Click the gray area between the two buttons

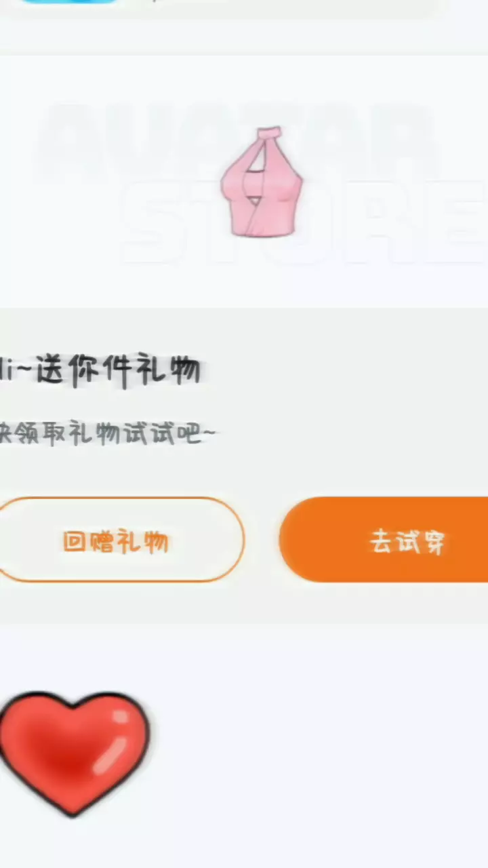click(x=262, y=540)
